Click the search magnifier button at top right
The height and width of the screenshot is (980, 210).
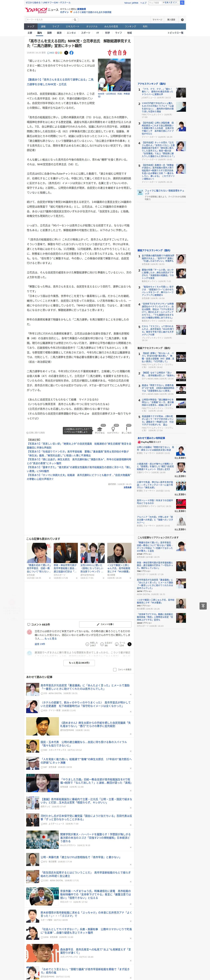(x=182, y=3)
